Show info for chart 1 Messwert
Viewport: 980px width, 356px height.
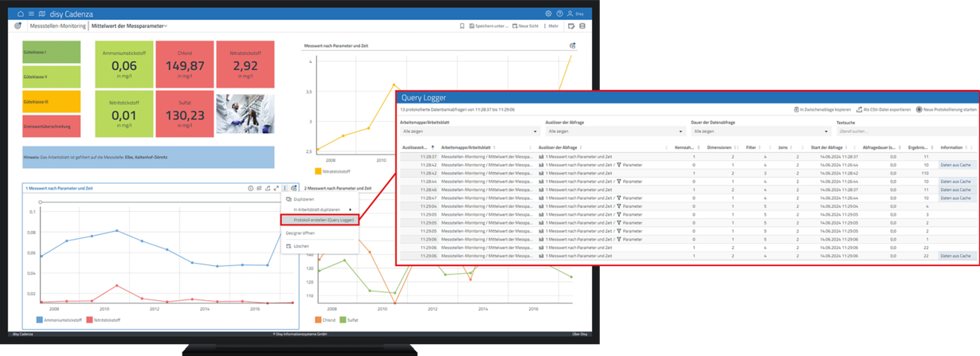pos(250,188)
